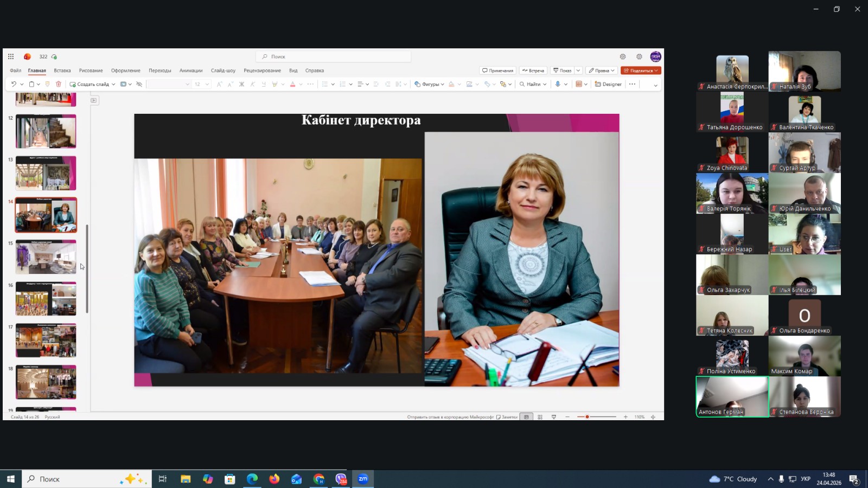Fit slide to window icon
The height and width of the screenshot is (488, 868).
pos(653,417)
